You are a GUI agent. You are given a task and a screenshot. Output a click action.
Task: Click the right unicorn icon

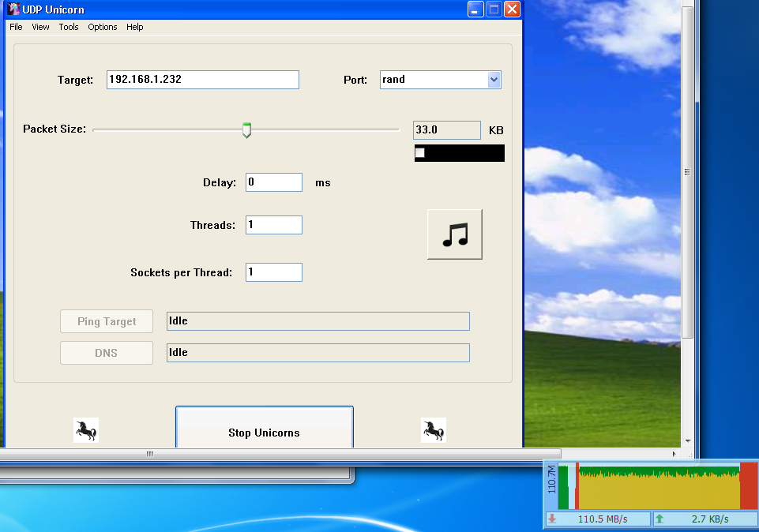tap(434, 430)
